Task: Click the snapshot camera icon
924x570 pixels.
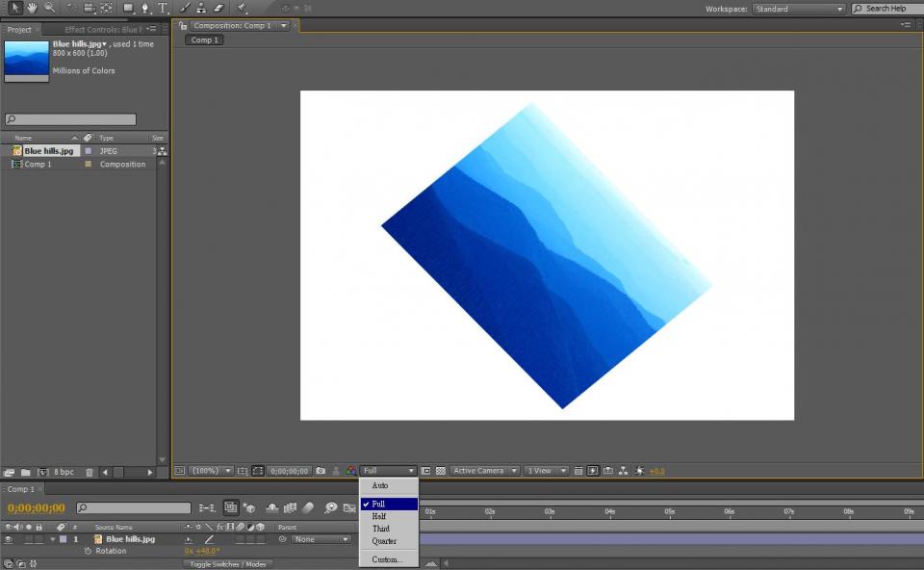Action: click(321, 471)
